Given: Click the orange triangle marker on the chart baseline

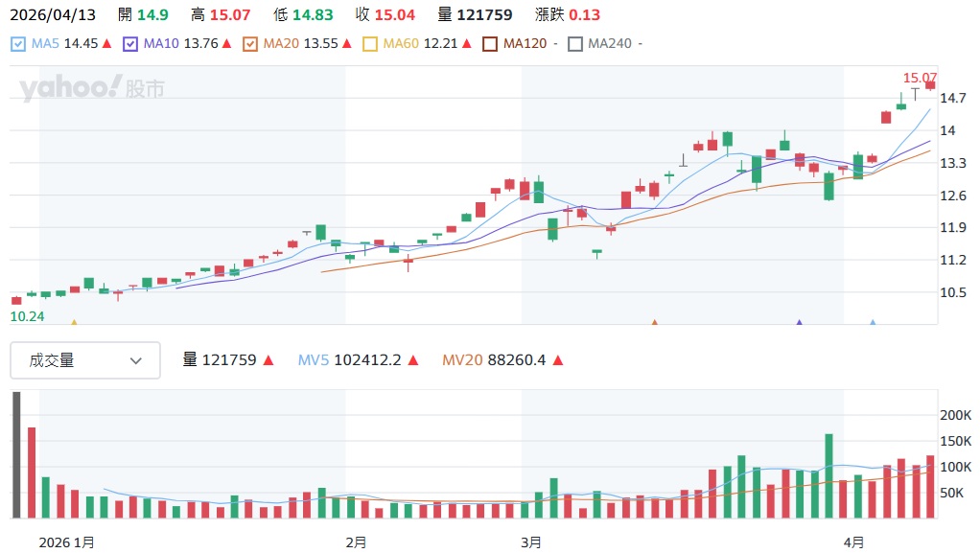Looking at the screenshot, I should [x=655, y=323].
